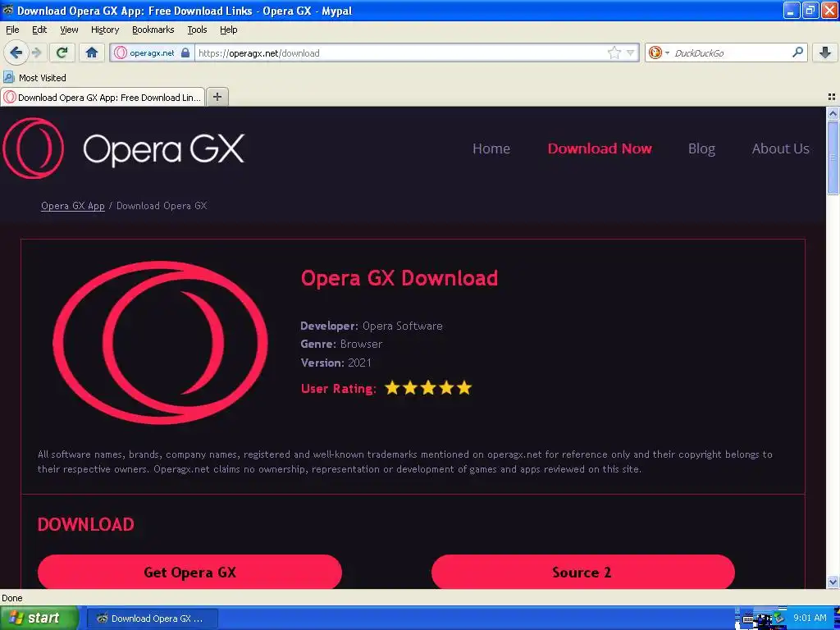Open the History menu
The height and width of the screenshot is (630, 840).
click(104, 30)
